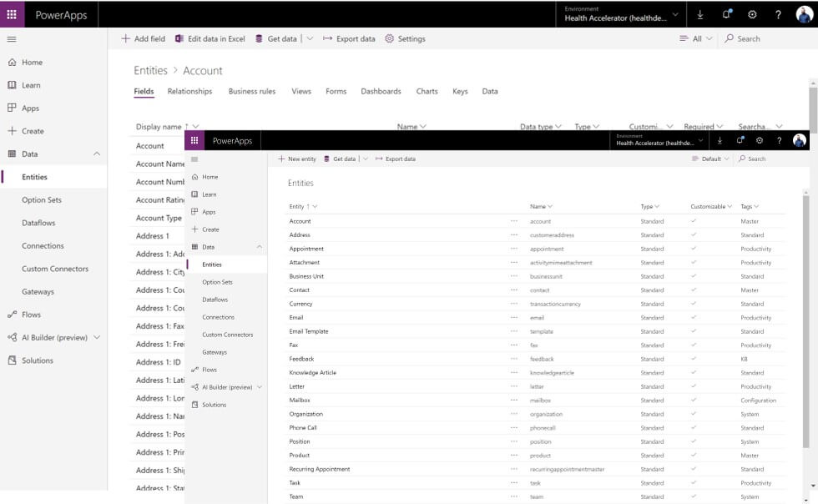
Task: Open more options for Fax entity row
Action: coord(514,345)
